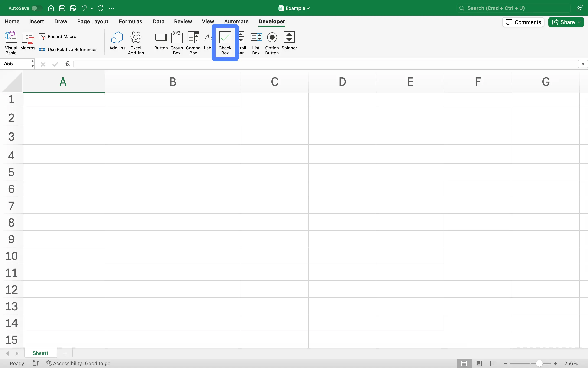
Task: Open the Macros dialog
Action: 28,41
